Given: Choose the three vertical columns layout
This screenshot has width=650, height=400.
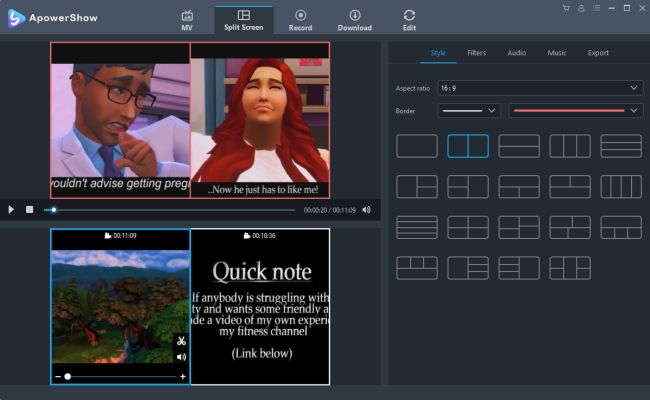Looking at the screenshot, I should (570, 146).
